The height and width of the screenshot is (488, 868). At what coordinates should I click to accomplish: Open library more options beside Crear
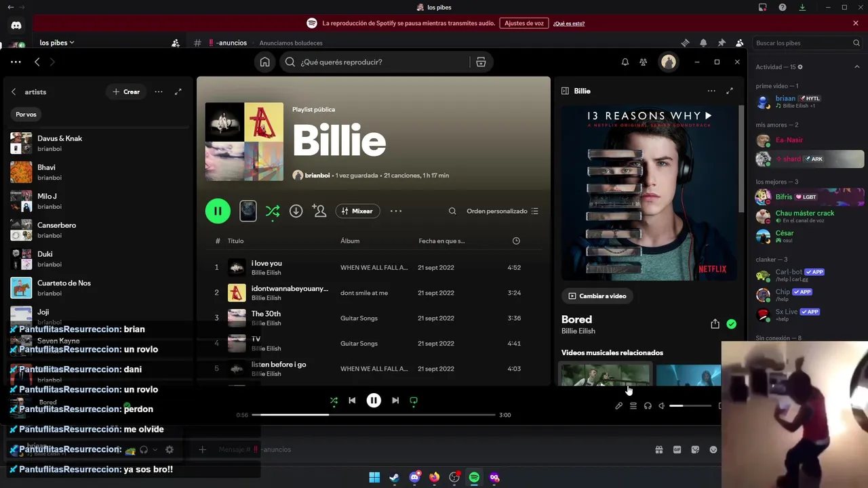tap(159, 91)
